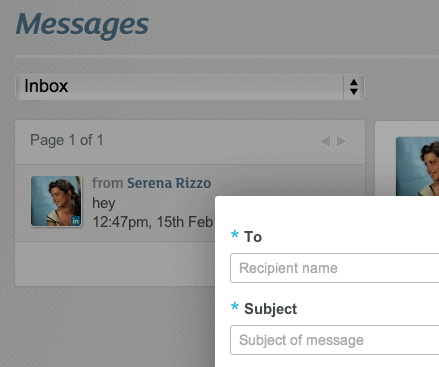Image resolution: width=439 pixels, height=367 pixels.
Task: Select Serena Rizzo's avatar in message list
Action: tap(56, 201)
